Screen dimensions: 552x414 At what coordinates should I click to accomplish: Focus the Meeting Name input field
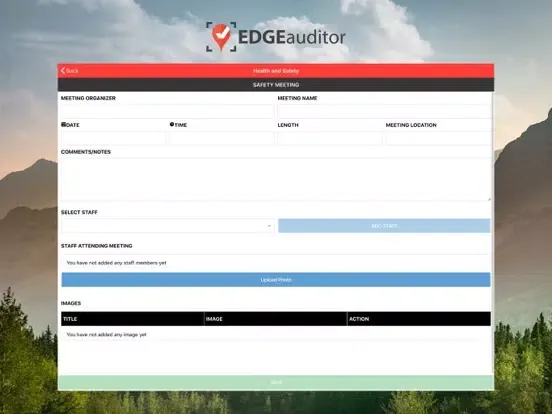[384, 111]
